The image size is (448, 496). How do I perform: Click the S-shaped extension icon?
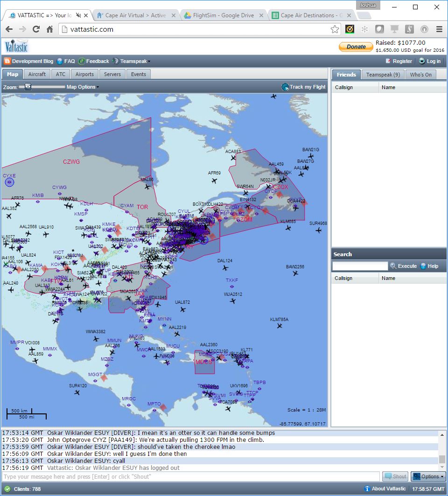coord(409,29)
